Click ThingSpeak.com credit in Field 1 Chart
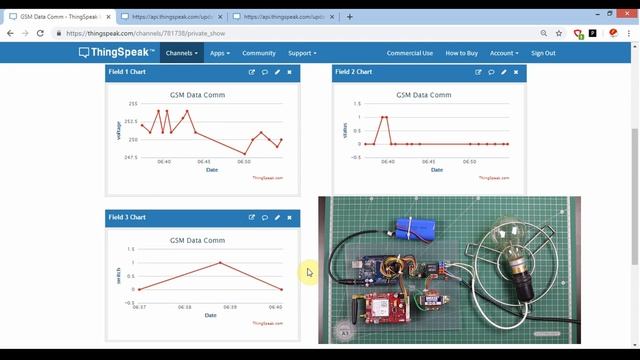This screenshot has height=360, width=640. coord(267,178)
